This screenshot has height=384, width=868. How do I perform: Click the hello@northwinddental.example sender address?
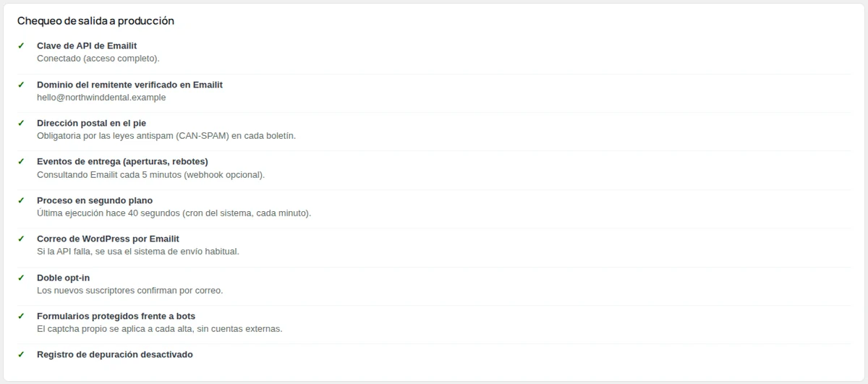click(101, 97)
